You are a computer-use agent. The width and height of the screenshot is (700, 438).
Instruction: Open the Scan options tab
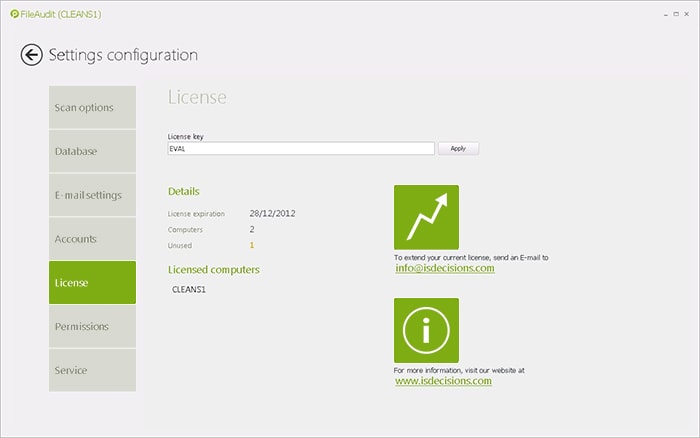coord(92,108)
